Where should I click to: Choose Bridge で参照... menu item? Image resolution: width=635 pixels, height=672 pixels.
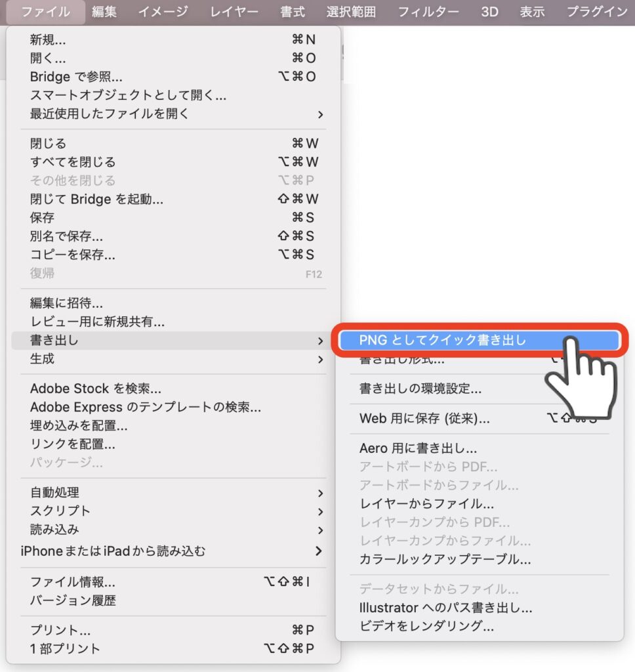[x=76, y=77]
